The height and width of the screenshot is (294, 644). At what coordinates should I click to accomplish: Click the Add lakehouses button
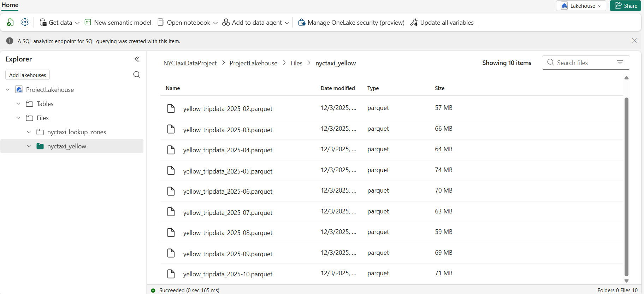point(28,75)
